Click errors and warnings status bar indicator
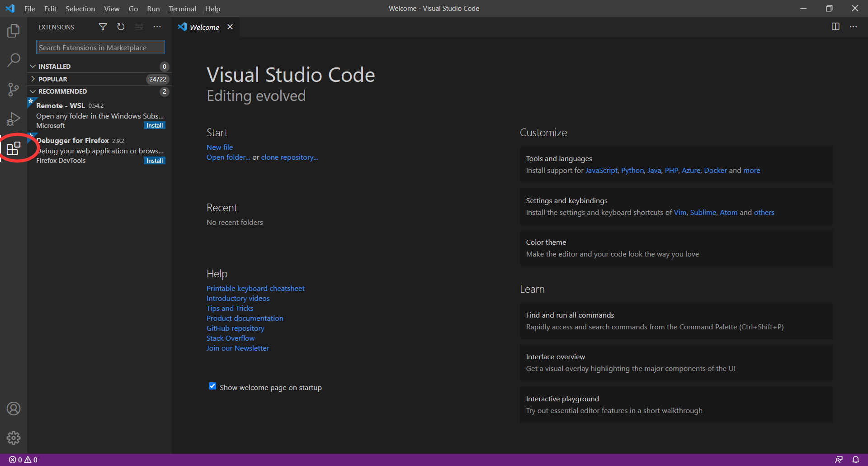Viewport: 868px width, 466px height. coord(23,460)
